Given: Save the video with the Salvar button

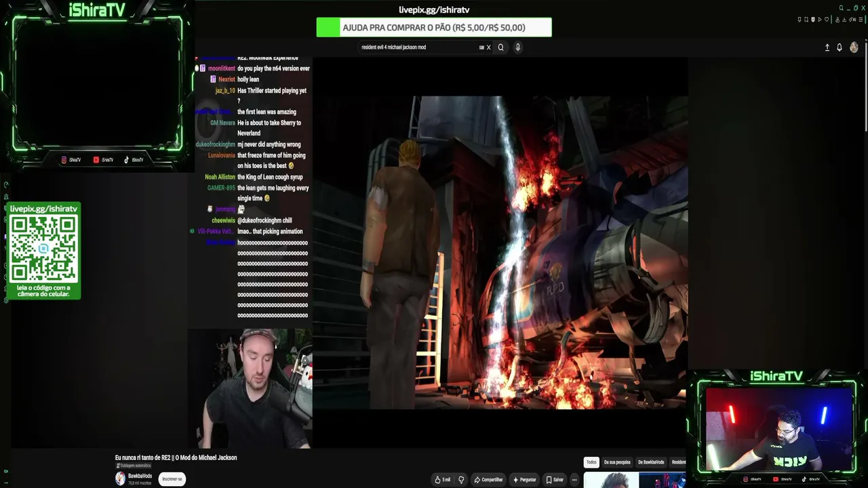Looking at the screenshot, I should pos(555,480).
